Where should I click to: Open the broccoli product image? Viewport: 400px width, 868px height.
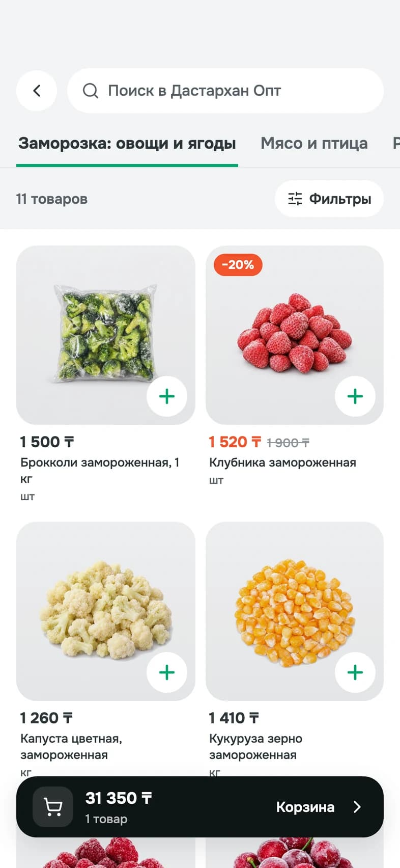coord(106,335)
